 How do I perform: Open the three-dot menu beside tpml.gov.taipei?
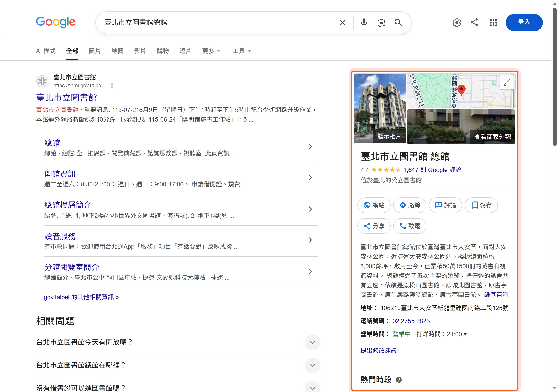click(x=112, y=86)
